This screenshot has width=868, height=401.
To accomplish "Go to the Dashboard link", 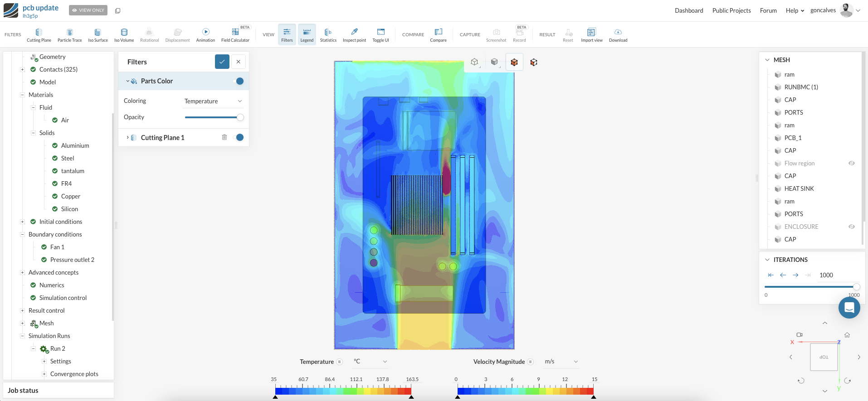I will point(688,10).
